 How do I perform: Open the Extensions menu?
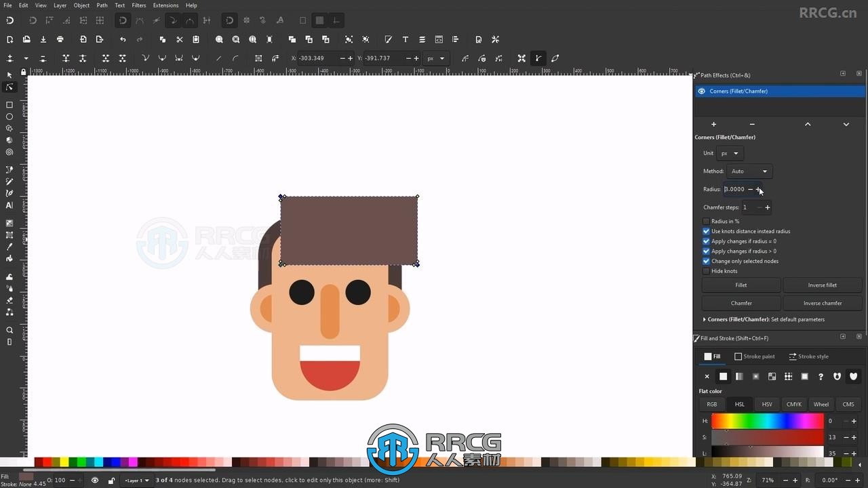click(x=165, y=5)
